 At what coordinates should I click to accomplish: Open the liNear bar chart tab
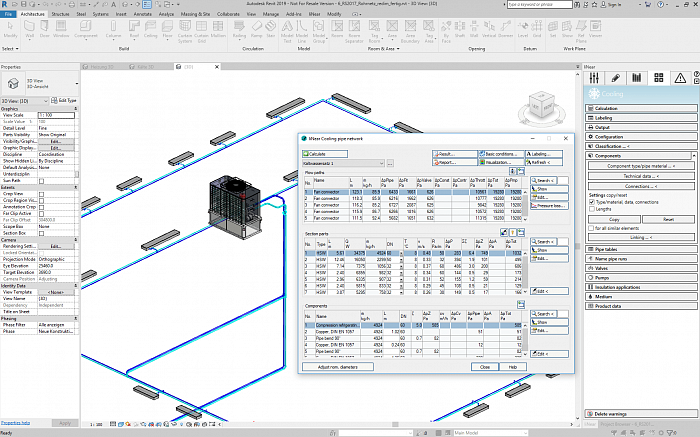point(637,78)
